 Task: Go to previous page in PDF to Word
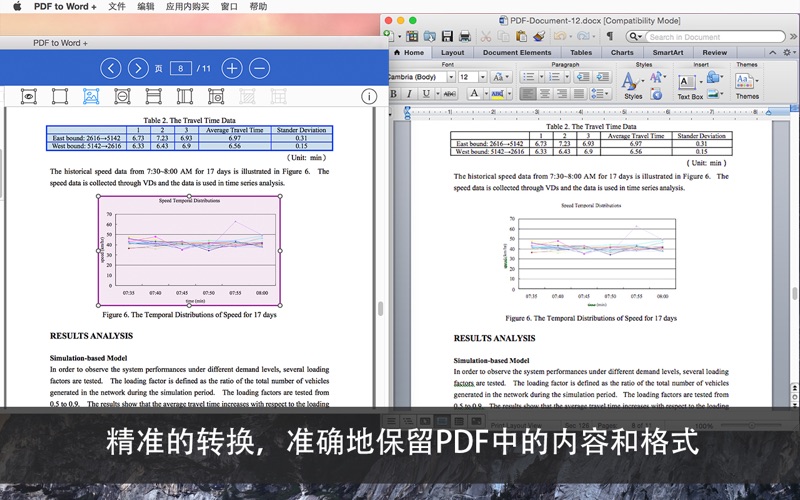[x=111, y=68]
